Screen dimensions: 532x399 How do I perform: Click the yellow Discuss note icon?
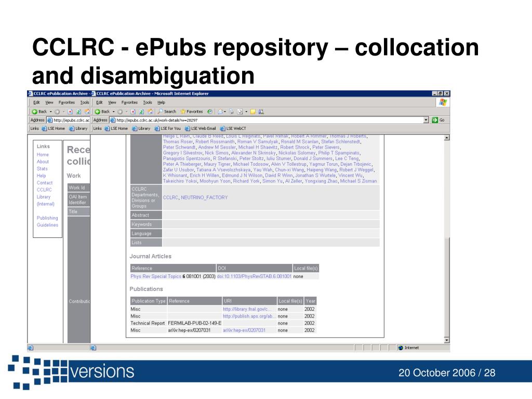click(253, 112)
